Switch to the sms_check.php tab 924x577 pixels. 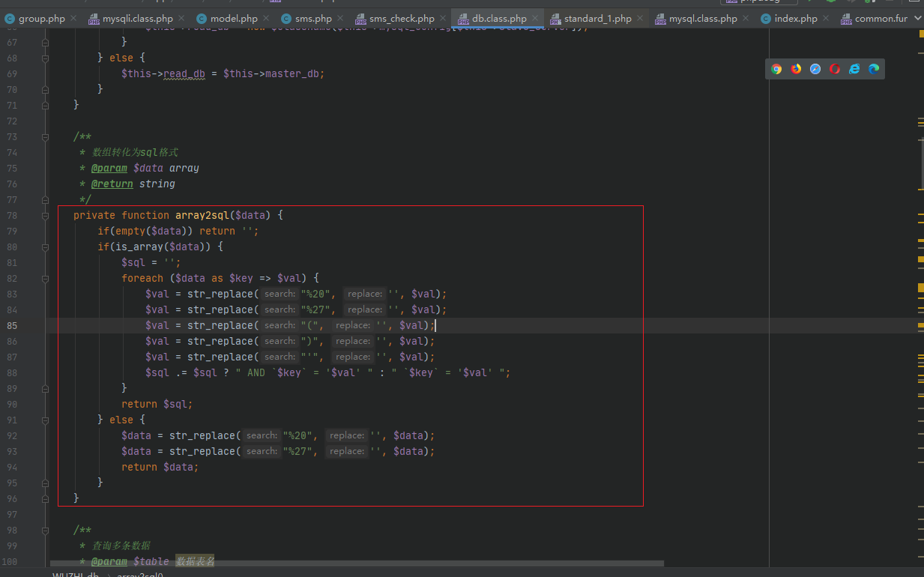pos(401,19)
